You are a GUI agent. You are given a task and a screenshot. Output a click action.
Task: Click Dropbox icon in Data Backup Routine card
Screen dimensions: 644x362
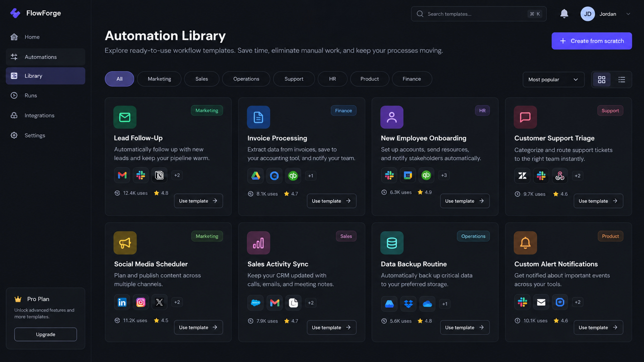(x=408, y=304)
